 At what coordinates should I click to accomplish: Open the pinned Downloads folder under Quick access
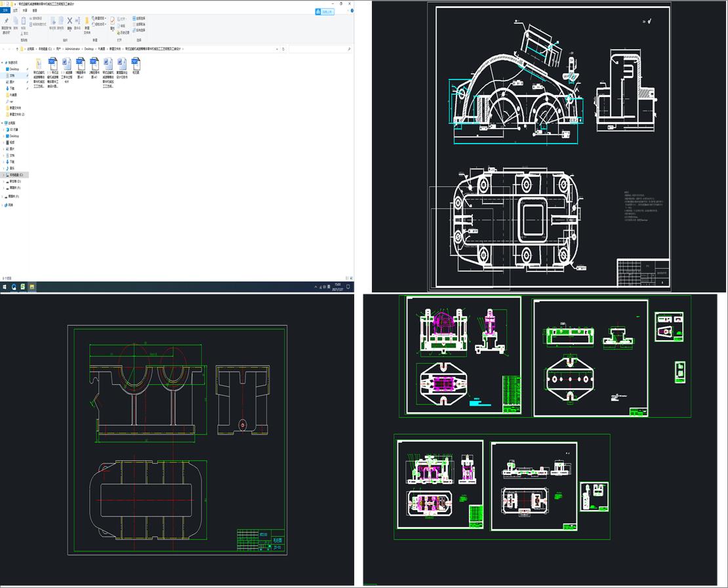coord(11,88)
